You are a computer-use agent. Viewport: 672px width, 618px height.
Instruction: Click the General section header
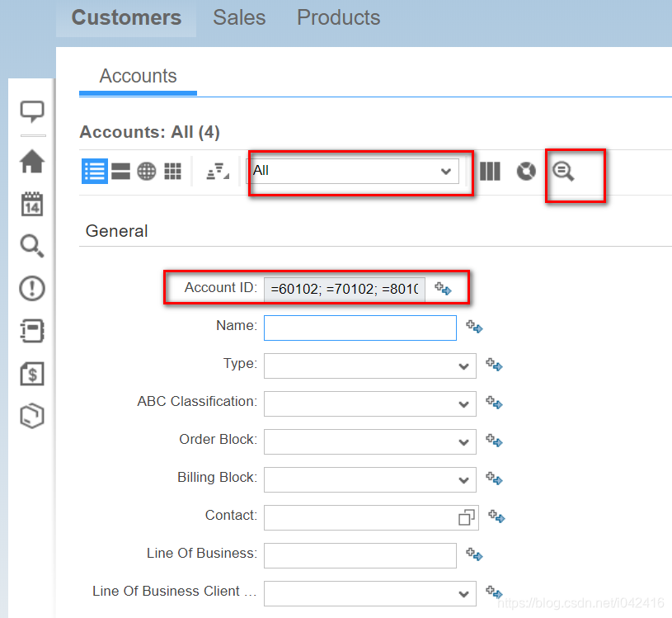[x=116, y=231]
